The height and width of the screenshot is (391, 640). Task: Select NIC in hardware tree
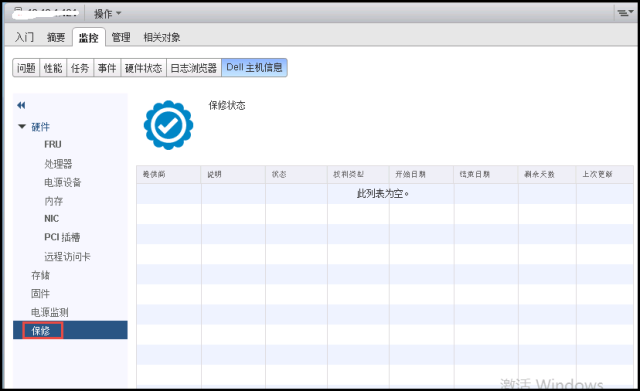pos(51,219)
